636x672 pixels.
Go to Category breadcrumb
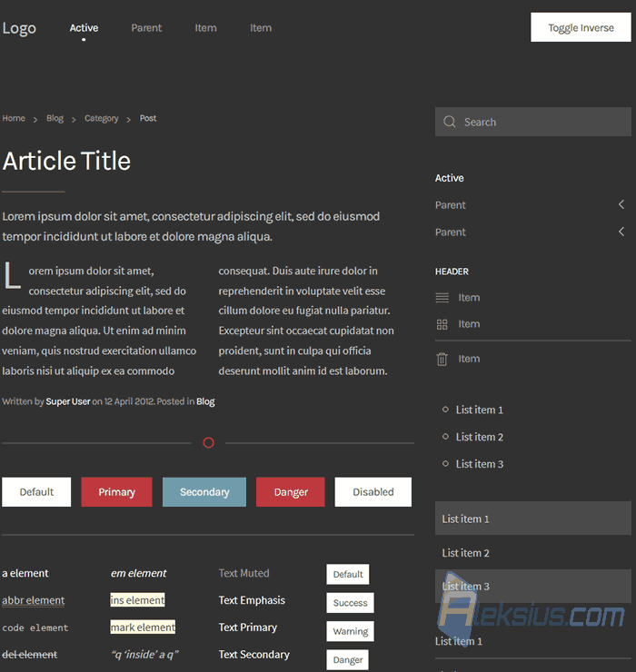[101, 118]
